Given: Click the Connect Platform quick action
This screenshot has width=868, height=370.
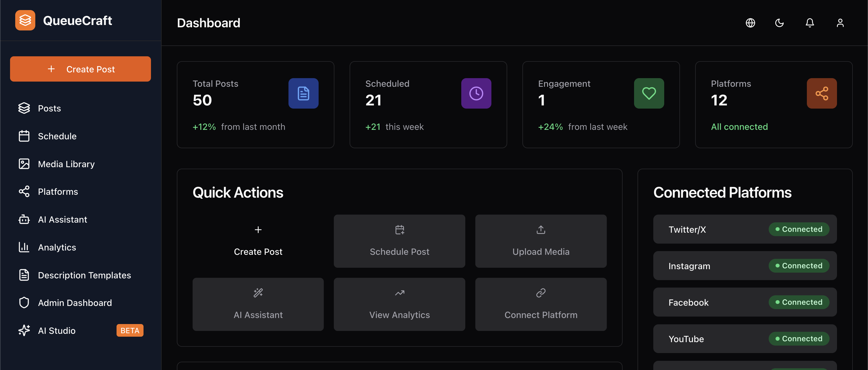Looking at the screenshot, I should (541, 304).
